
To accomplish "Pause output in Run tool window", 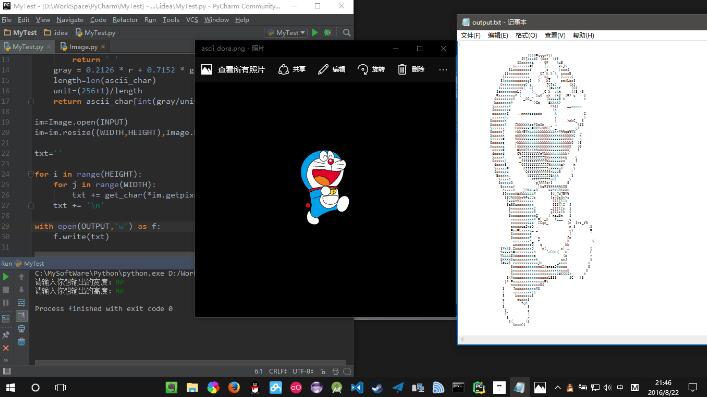I will pos(5,303).
